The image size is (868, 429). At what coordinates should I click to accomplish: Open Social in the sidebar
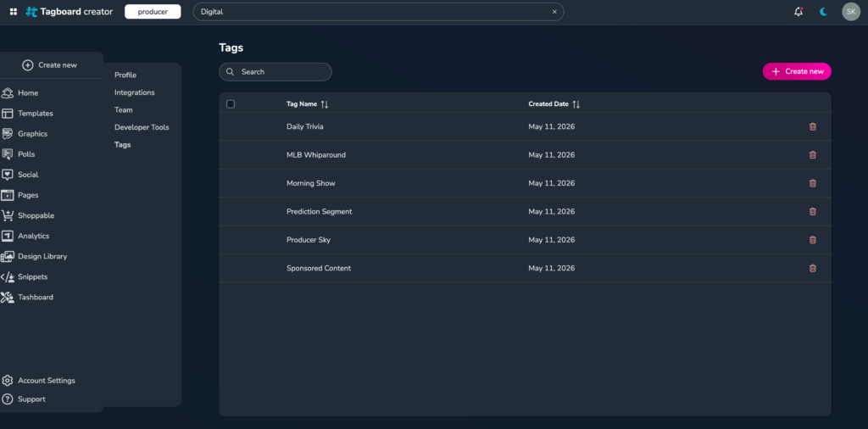tap(28, 175)
